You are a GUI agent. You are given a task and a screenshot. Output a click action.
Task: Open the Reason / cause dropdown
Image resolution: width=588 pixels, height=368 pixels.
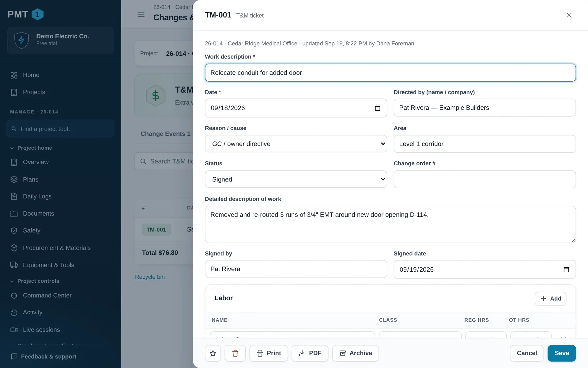(296, 144)
